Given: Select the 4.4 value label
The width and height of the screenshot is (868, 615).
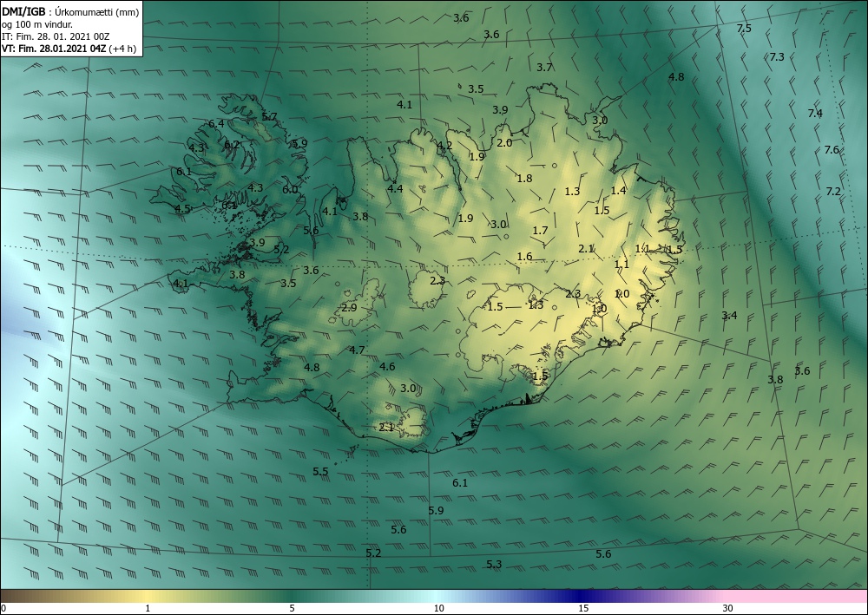Looking at the screenshot, I should (395, 188).
